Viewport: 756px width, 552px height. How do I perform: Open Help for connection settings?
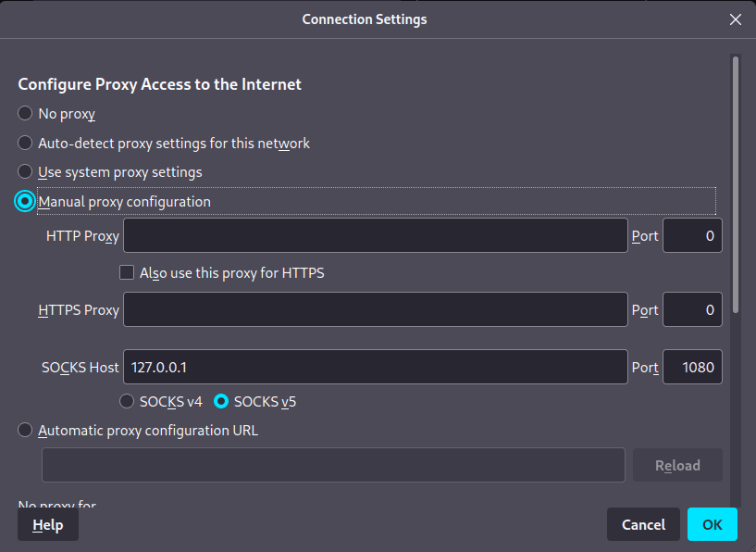tap(48, 524)
